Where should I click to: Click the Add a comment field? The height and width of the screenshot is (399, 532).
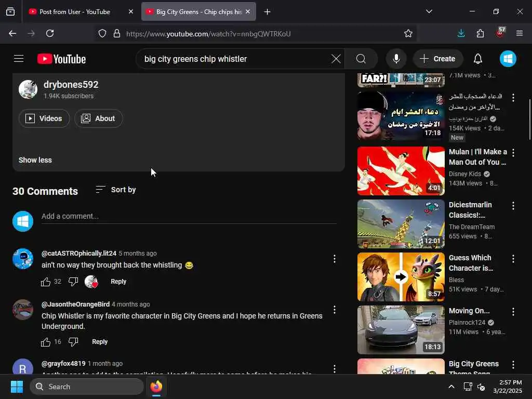[x=189, y=217]
